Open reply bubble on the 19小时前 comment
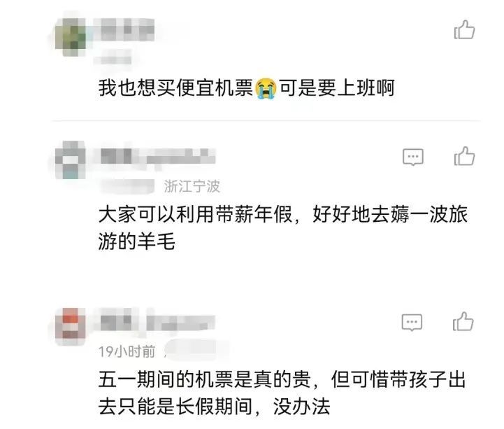This screenshot has height=429, width=504. (x=412, y=322)
